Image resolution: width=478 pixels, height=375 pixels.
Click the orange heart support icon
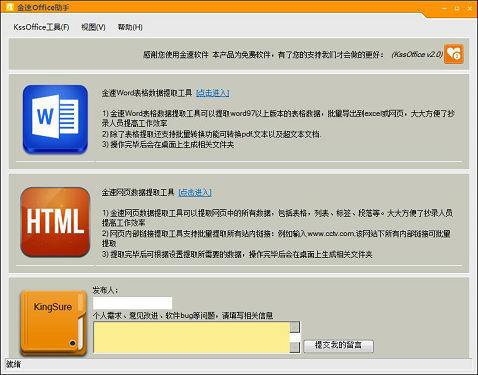point(454,54)
